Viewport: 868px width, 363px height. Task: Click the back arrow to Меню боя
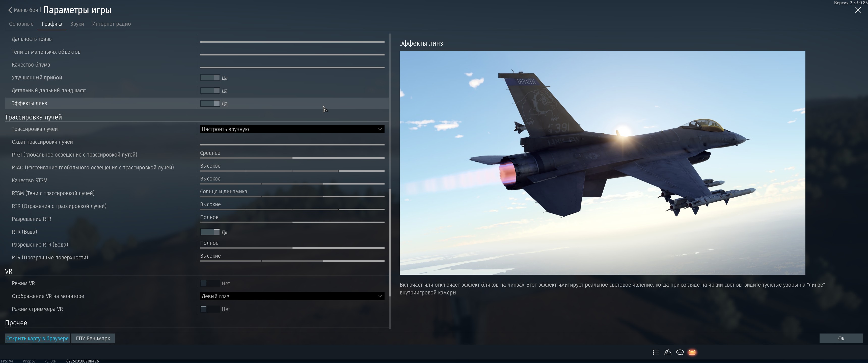point(10,10)
